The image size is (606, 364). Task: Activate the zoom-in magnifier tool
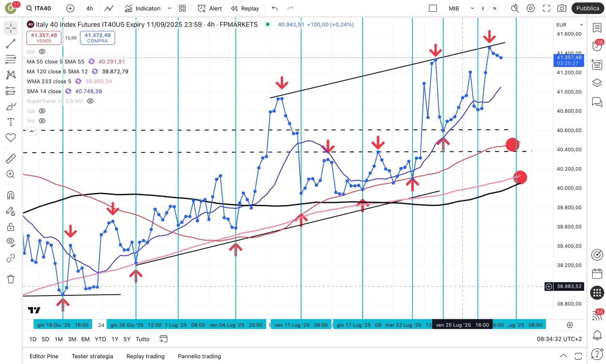coord(11,174)
